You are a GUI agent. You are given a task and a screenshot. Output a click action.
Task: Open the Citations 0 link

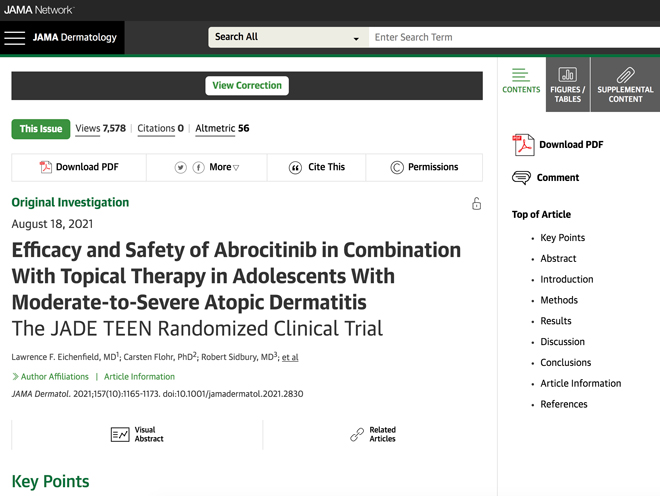[160, 128]
